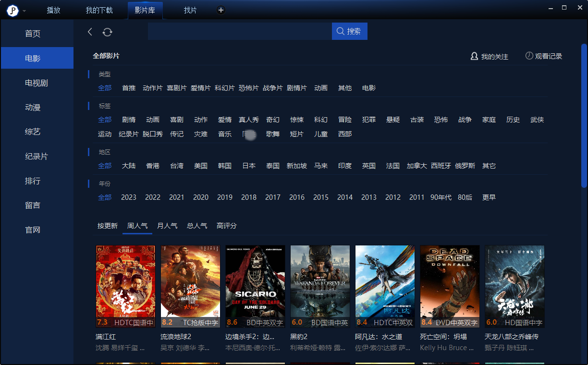The image size is (588, 365).
Task: Click the 搜索 search button
Action: point(349,31)
